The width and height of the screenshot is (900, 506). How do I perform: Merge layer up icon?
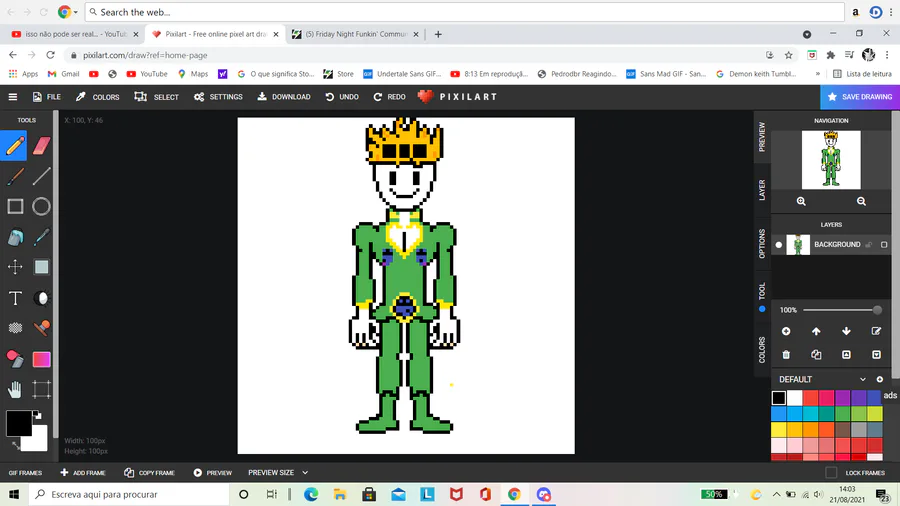846,355
